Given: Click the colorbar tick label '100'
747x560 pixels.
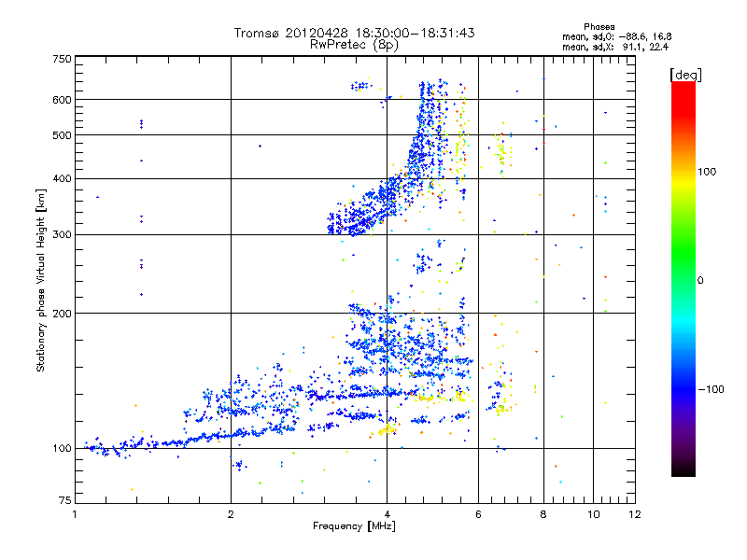Looking at the screenshot, I should point(707,172).
